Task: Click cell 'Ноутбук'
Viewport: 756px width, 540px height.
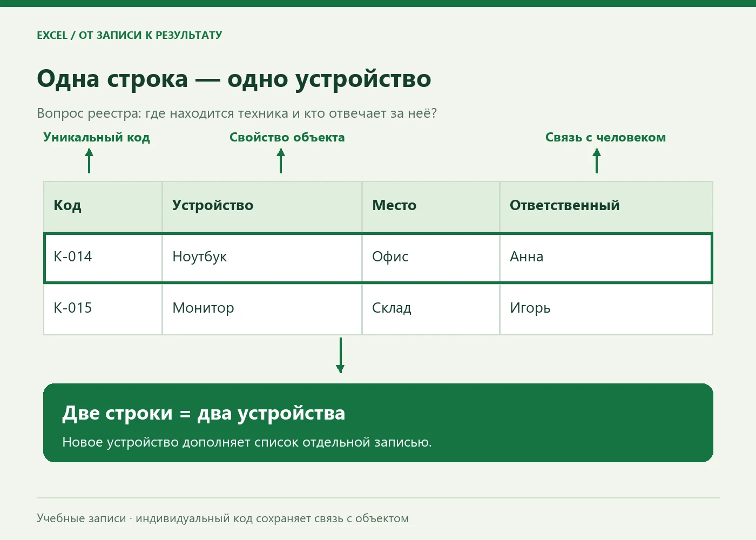Action: 262,258
